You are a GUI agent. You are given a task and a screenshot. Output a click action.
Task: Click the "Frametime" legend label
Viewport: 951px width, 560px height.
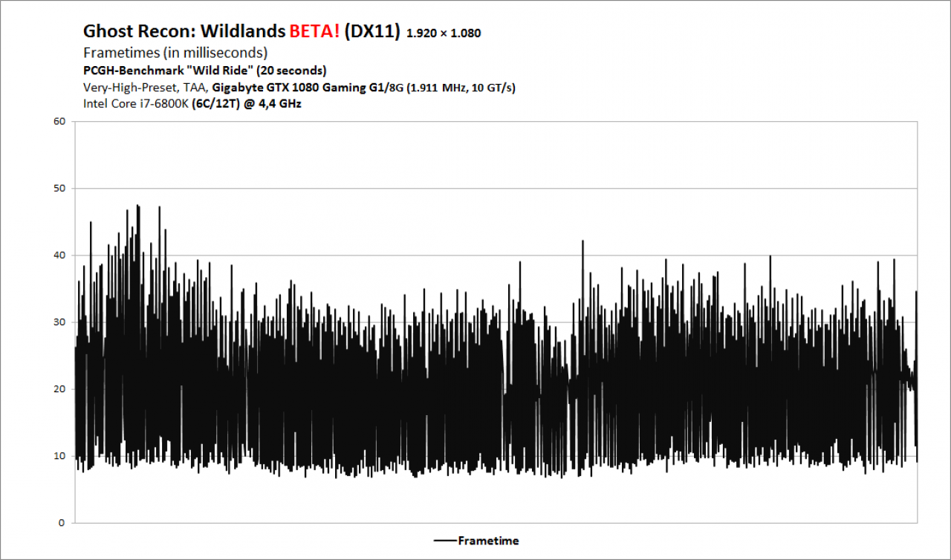pos(488,541)
